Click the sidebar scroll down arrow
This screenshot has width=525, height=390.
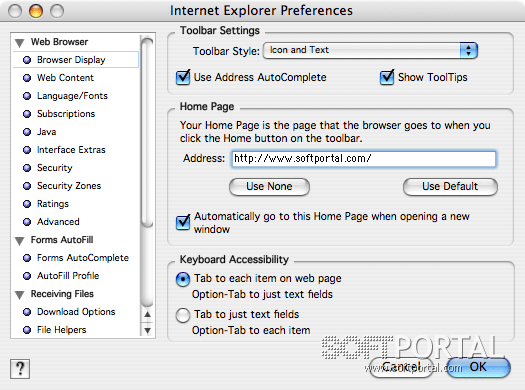pyautogui.click(x=147, y=330)
